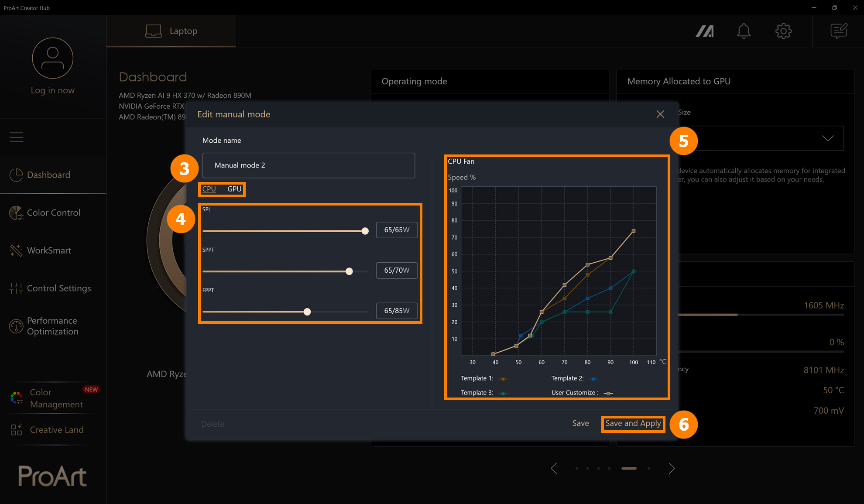Click the FPPT slider handle
864x504 pixels.
tap(307, 312)
